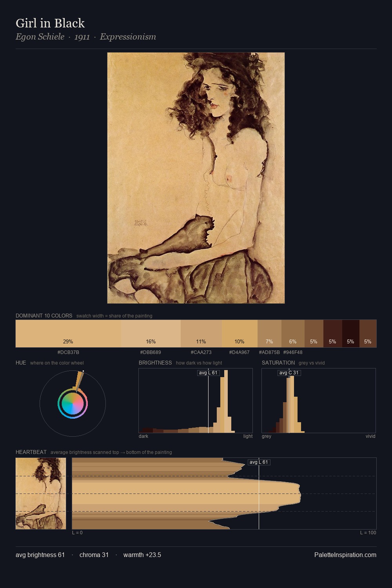The height and width of the screenshot is (588, 392).
Task: Select the darkest near-black 5% swatch
Action: click(x=350, y=334)
